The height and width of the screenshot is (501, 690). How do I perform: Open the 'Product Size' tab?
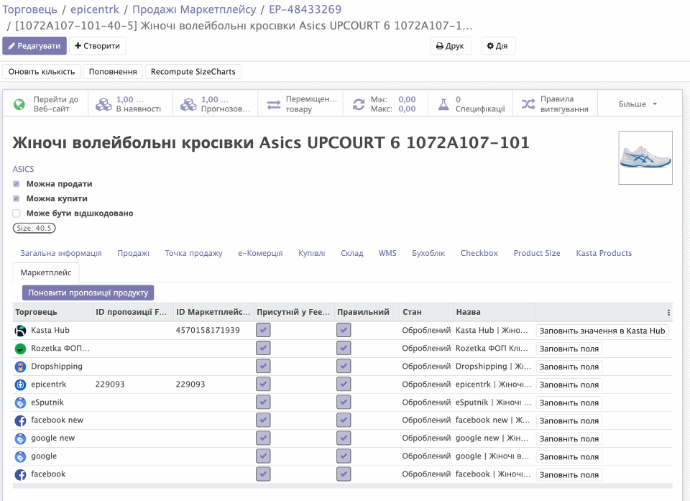pyautogui.click(x=537, y=253)
